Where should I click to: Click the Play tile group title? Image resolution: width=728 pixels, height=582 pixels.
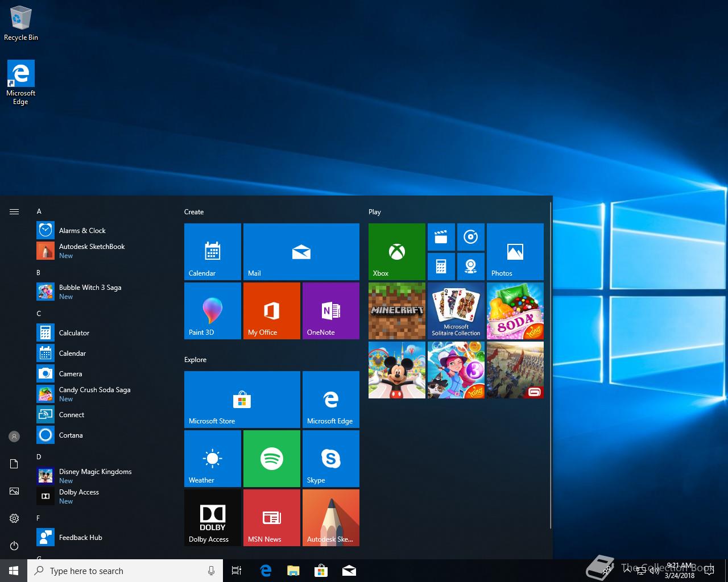click(x=374, y=212)
